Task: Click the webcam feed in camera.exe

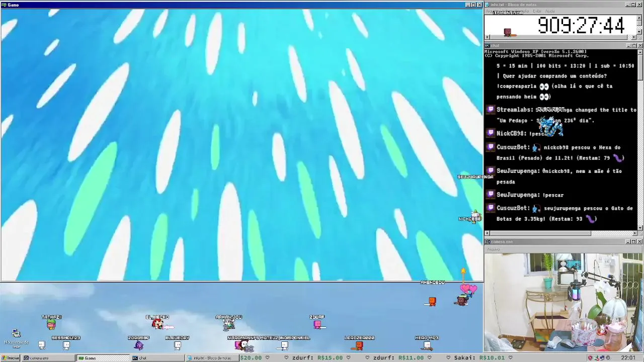Action: coord(563,302)
